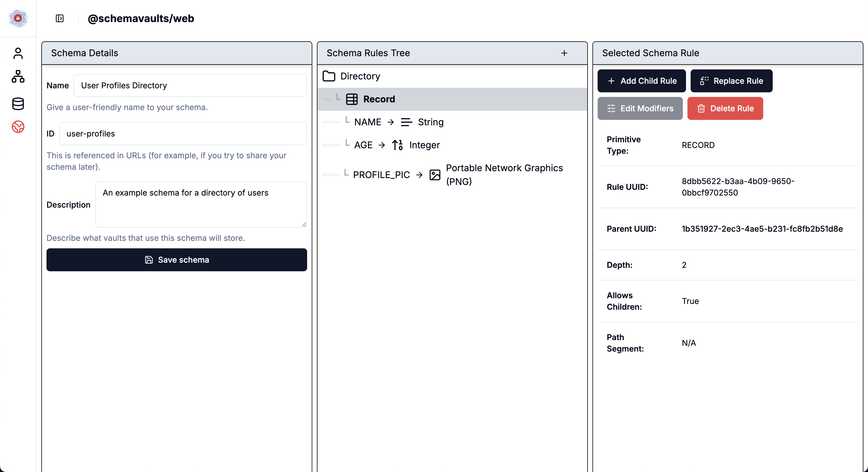
Task: Select the NAME String rule
Action: [398, 122]
